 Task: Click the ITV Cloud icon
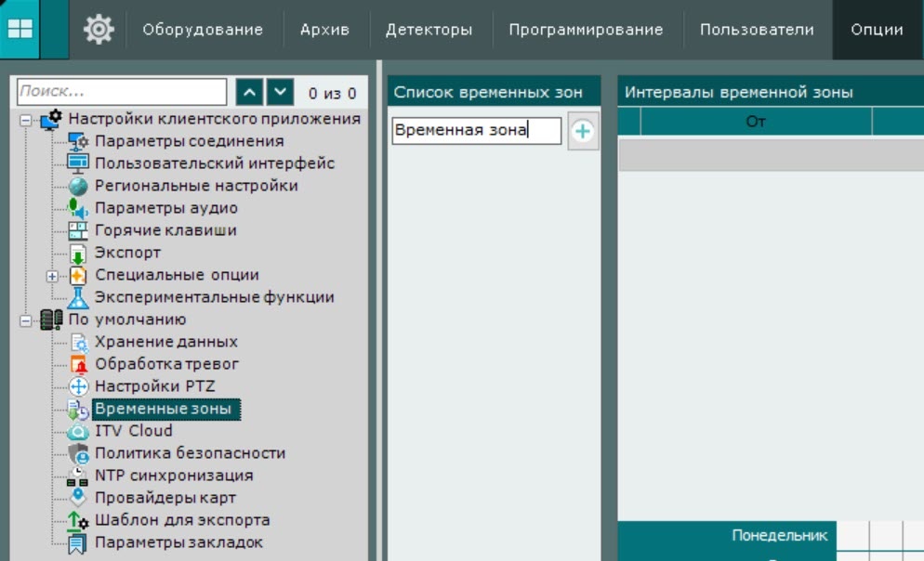tap(79, 431)
